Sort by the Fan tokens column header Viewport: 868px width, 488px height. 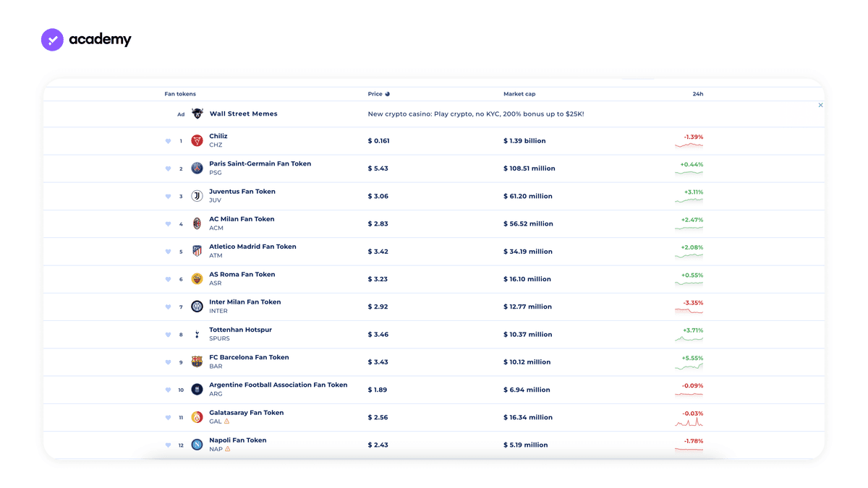click(x=180, y=94)
